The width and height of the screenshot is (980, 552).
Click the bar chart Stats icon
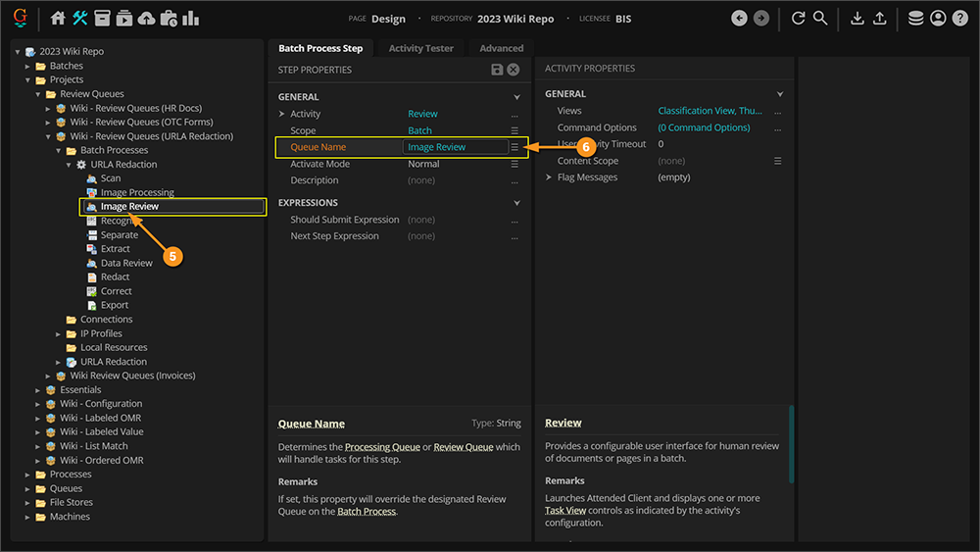[x=190, y=19]
